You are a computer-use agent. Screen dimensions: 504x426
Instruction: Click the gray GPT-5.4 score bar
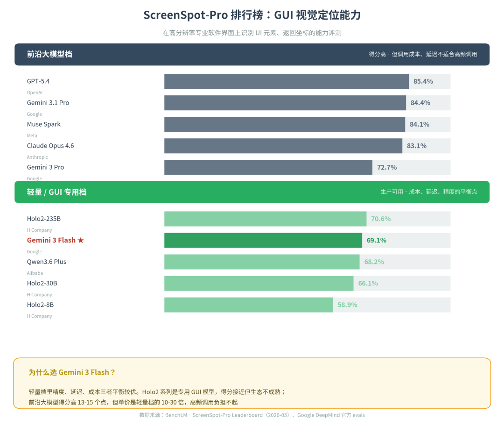point(287,81)
